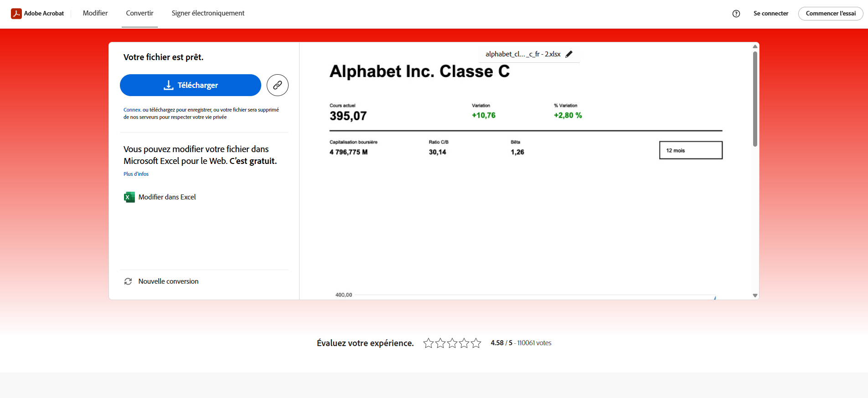Click the file name alphabet_cl..._c_fr - 2.xlsx
This screenshot has width=868, height=398.
pyautogui.click(x=523, y=54)
